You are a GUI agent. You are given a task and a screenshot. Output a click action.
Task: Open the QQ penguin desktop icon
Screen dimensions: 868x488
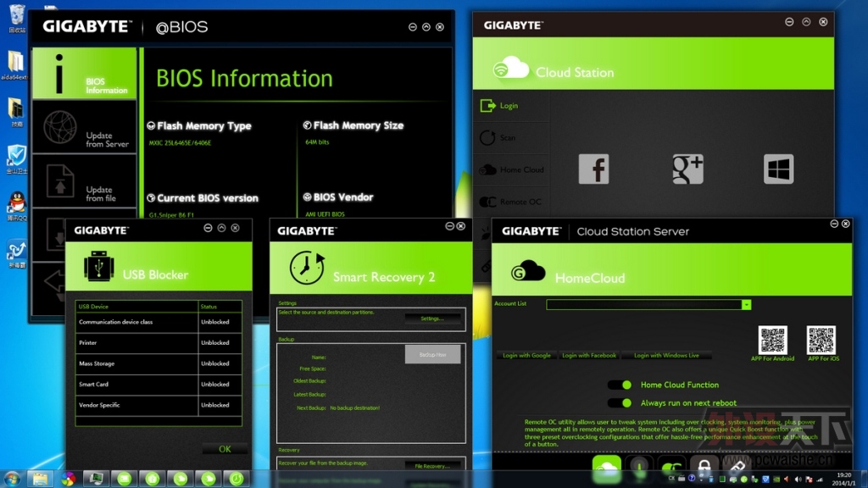tap(17, 207)
